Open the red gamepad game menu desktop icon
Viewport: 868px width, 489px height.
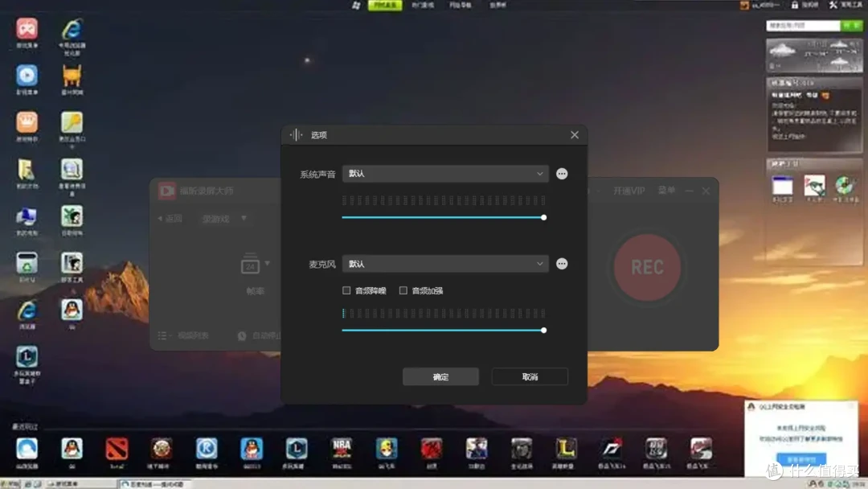(27, 29)
